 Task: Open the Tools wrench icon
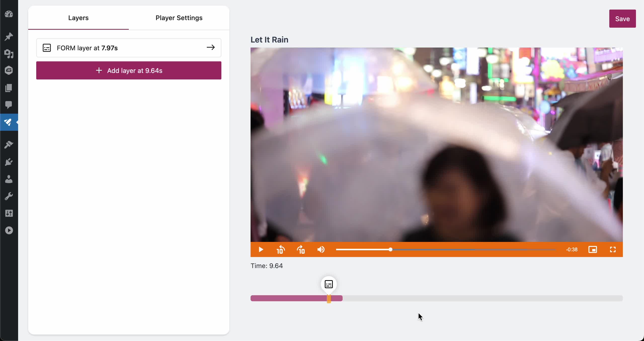[x=9, y=196]
